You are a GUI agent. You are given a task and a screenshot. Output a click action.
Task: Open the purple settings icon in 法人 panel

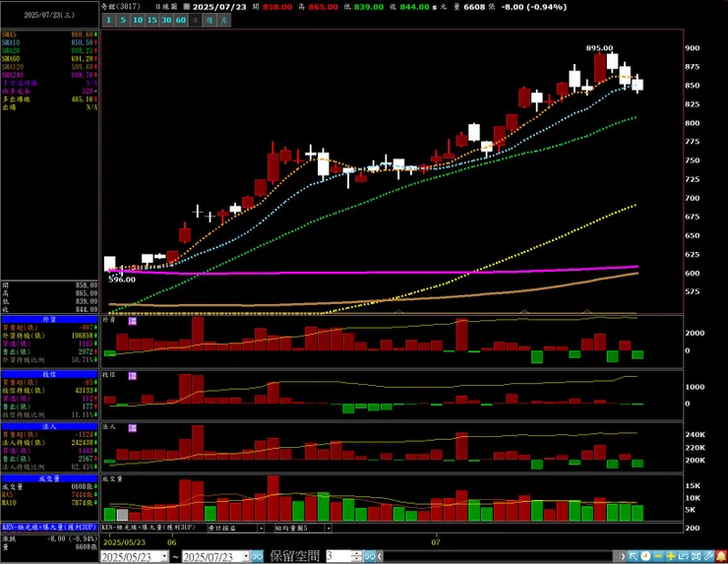(133, 428)
